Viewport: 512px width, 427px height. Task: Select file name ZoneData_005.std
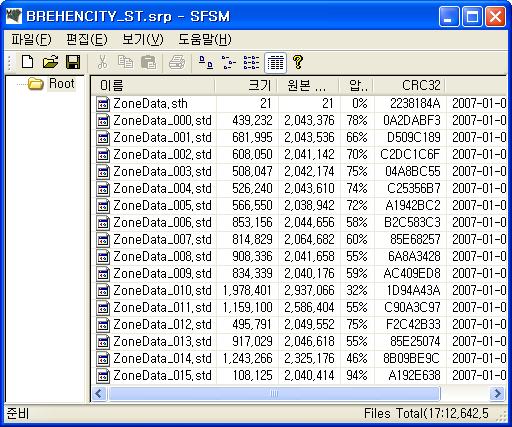pyautogui.click(x=162, y=206)
